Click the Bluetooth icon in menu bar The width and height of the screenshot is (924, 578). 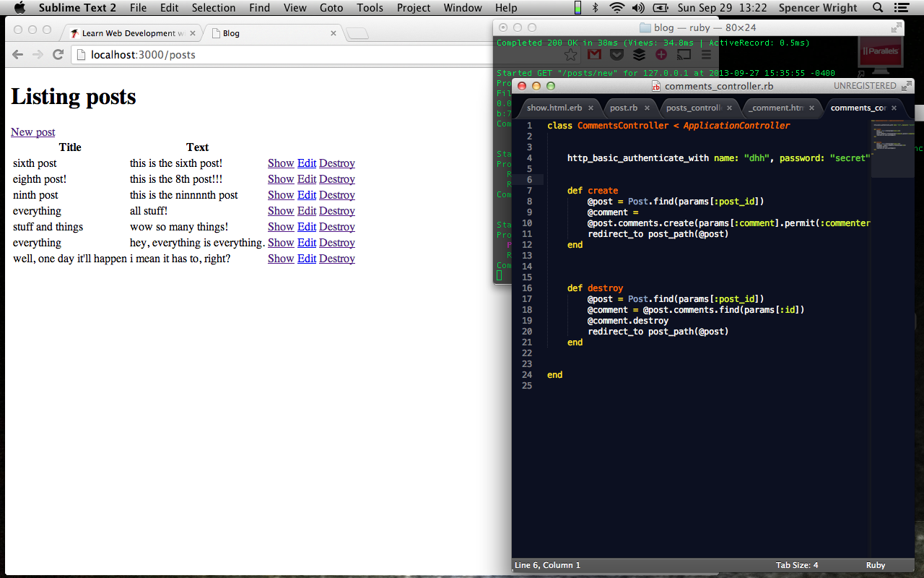[596, 8]
